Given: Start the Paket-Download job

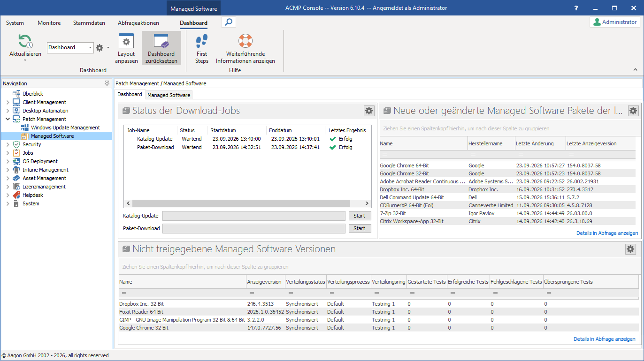Looking at the screenshot, I should (360, 228).
